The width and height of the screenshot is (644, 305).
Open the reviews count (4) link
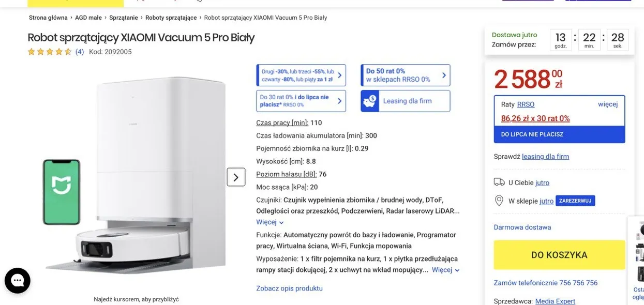tap(80, 52)
